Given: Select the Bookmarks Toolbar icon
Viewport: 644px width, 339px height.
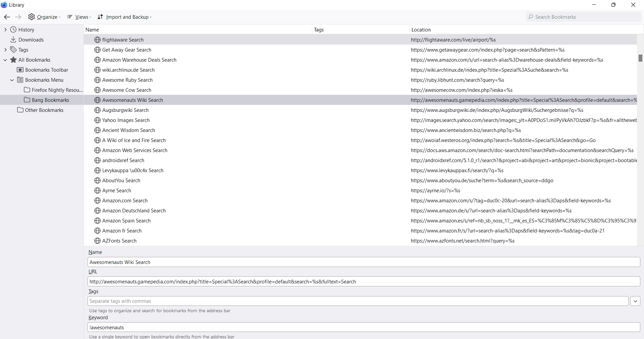Looking at the screenshot, I should coord(20,70).
